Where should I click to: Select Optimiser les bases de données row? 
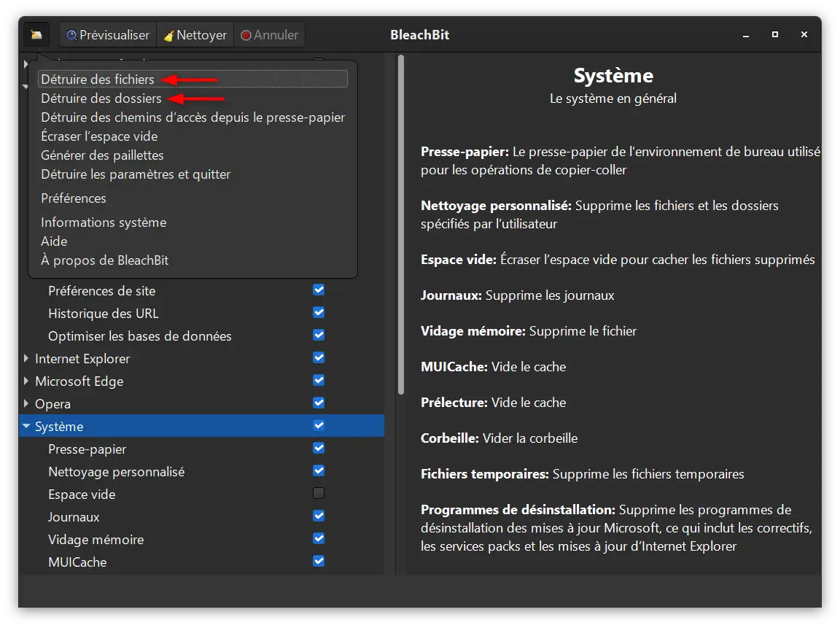coord(201,336)
